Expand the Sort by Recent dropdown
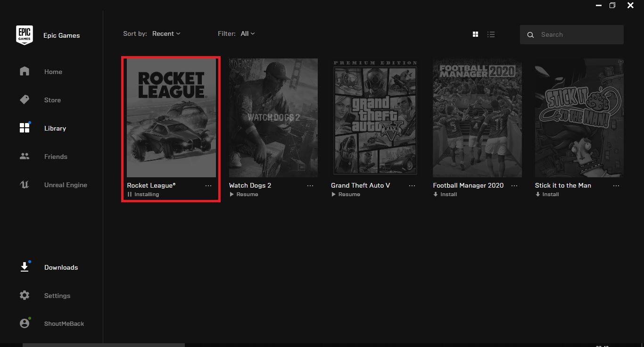This screenshot has height=347, width=644. (x=166, y=33)
